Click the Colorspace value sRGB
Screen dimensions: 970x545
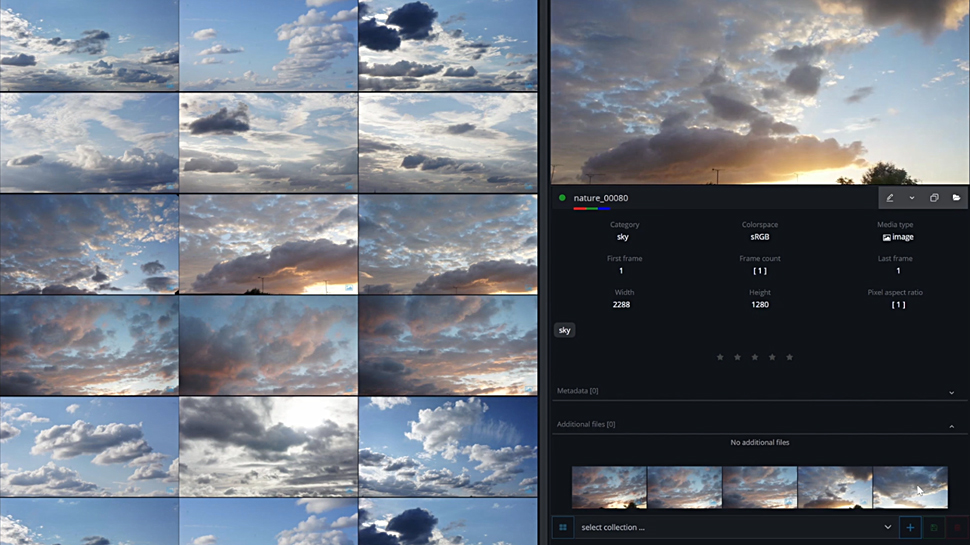coord(760,237)
